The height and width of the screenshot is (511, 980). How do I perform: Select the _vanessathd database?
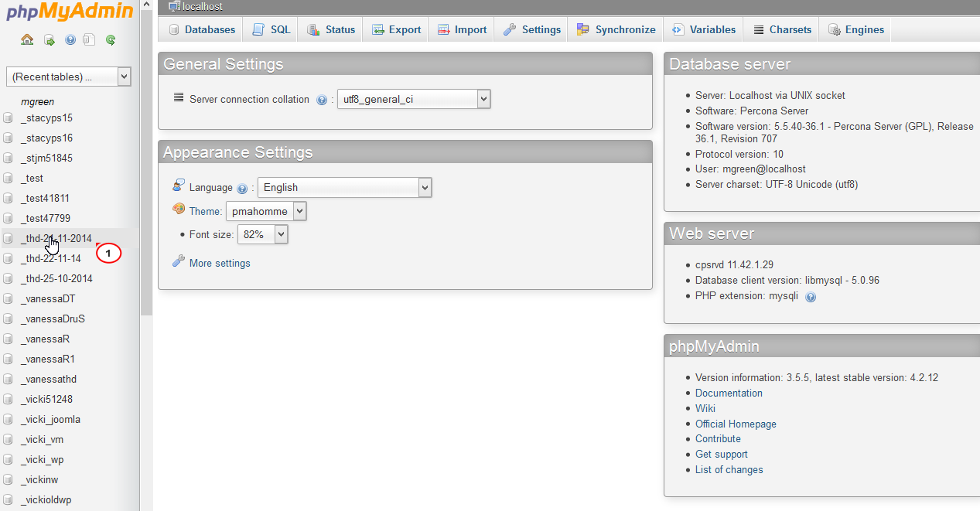pos(49,380)
